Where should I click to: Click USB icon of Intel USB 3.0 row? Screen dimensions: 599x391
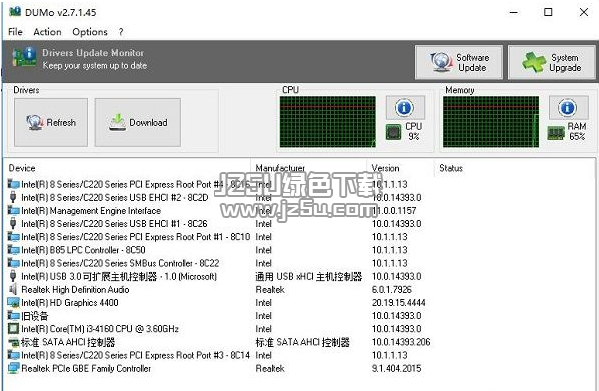coord(13,276)
